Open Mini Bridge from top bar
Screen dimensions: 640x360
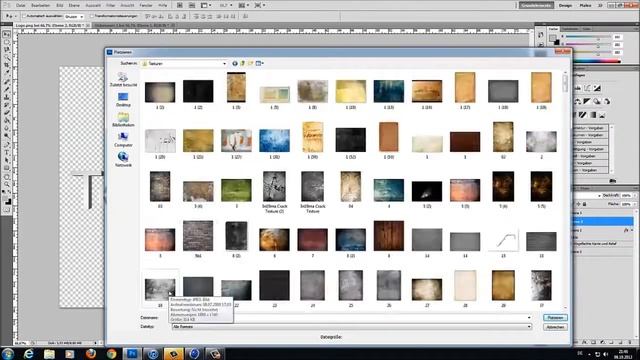(x=192, y=5)
